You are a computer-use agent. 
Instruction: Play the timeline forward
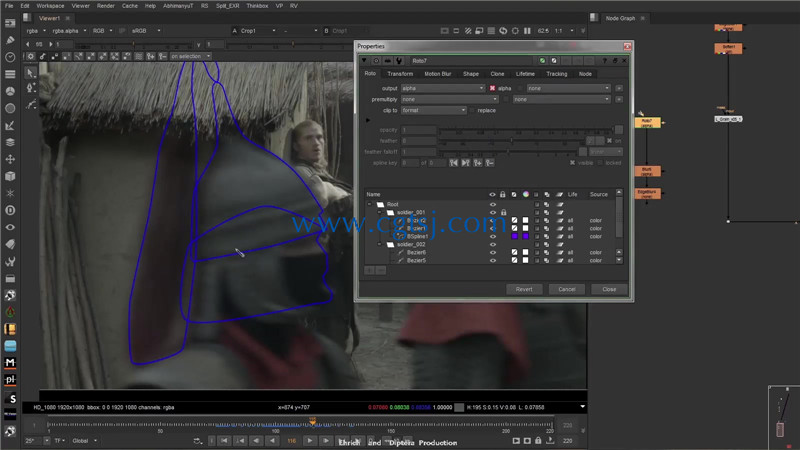309,441
